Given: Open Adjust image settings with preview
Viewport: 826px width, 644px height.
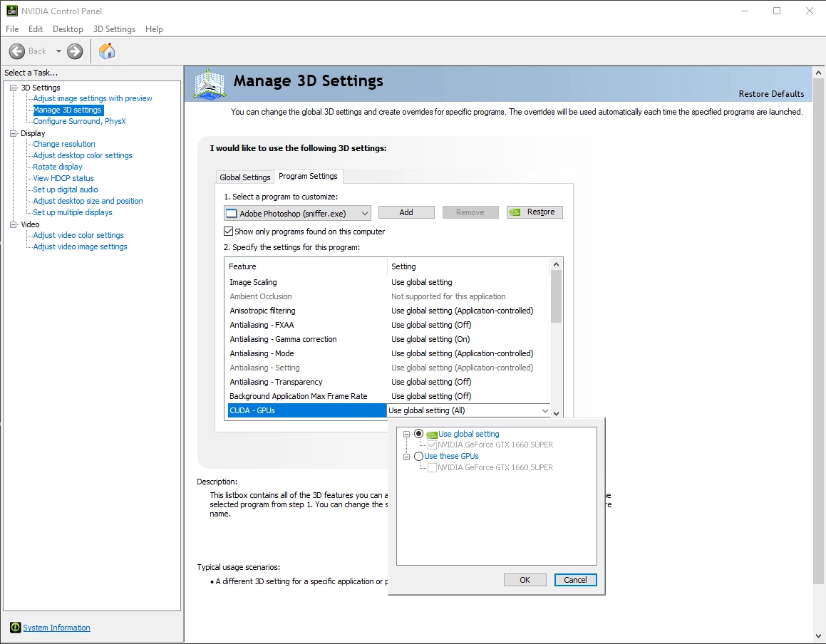Looking at the screenshot, I should click(x=93, y=98).
